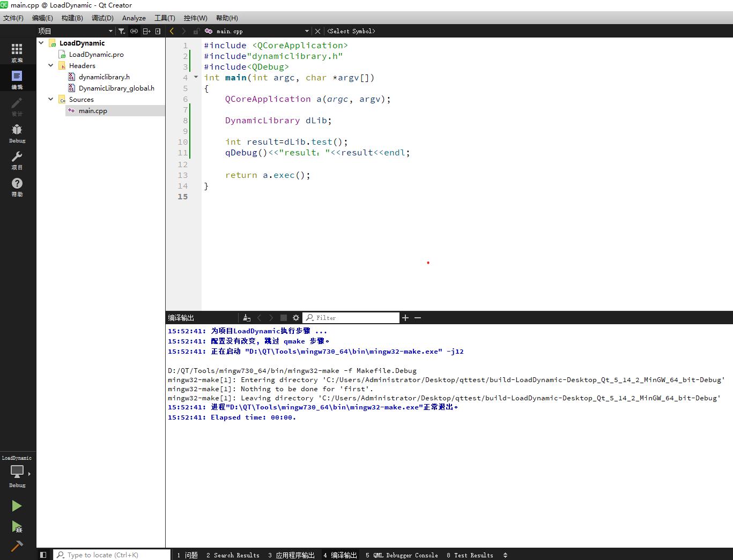The height and width of the screenshot is (560, 733).
Task: Switch to 4 编译输出 pane
Action: coord(340,555)
